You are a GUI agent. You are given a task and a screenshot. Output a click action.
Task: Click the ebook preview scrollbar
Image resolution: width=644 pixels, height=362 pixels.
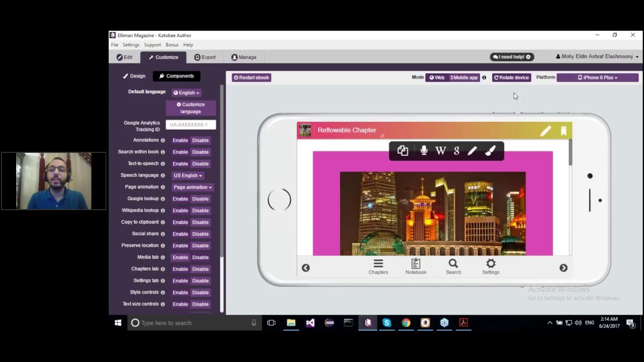570,152
